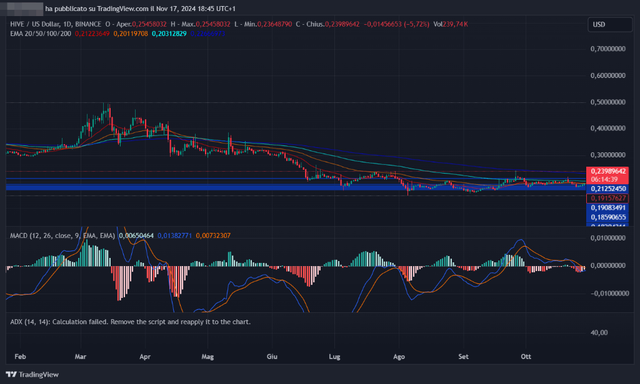Viewport: 640px width, 384px height.
Task: Click the MACD axis label 0,01000000
Action: pyautogui.click(x=608, y=238)
